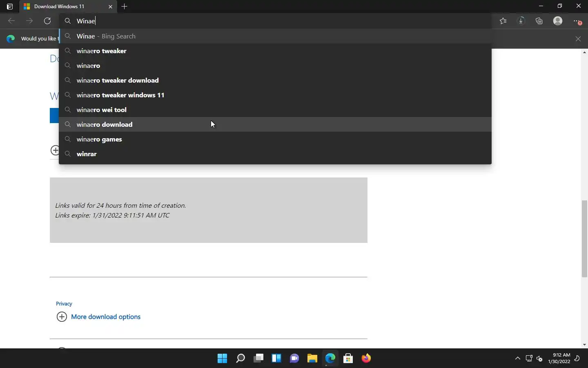Click 'Links valid for 24 hours' text

click(x=120, y=205)
